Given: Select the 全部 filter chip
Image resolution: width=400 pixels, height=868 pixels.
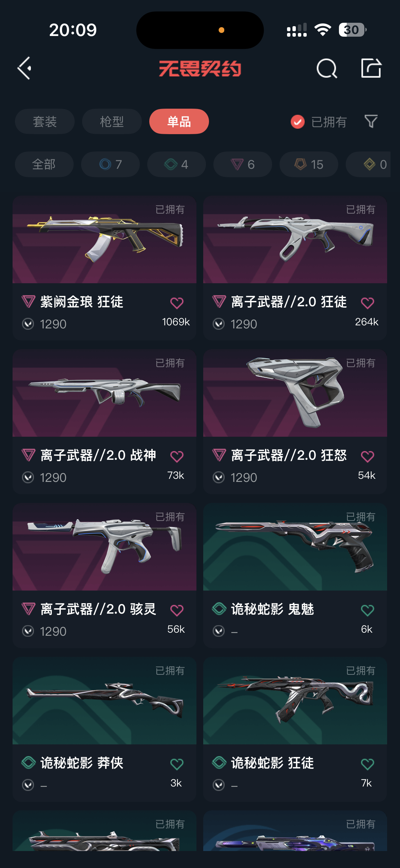Looking at the screenshot, I should coord(44,164).
